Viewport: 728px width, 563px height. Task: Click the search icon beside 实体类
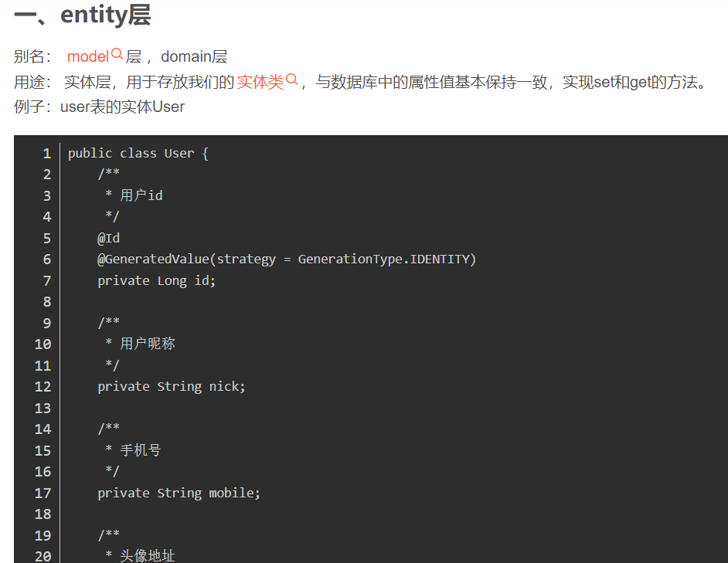pos(292,80)
